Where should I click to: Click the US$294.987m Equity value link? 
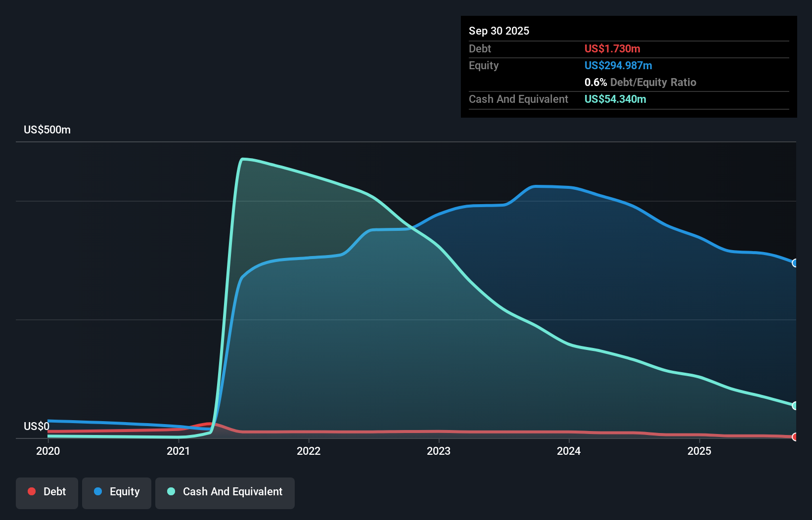pyautogui.click(x=618, y=65)
